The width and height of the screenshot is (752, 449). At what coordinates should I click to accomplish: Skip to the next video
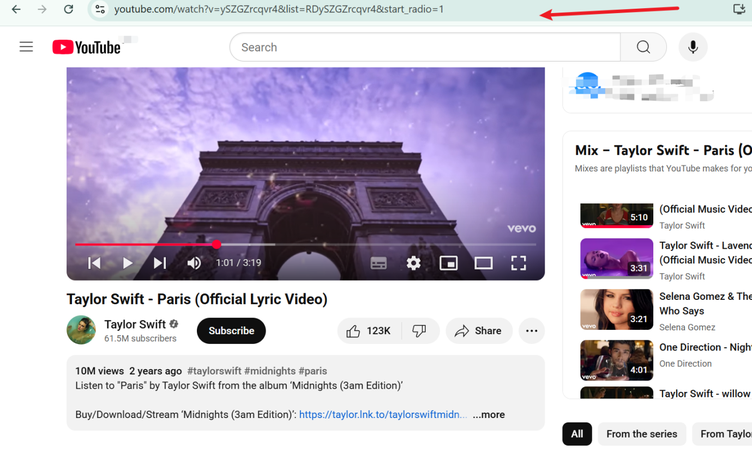click(x=160, y=263)
